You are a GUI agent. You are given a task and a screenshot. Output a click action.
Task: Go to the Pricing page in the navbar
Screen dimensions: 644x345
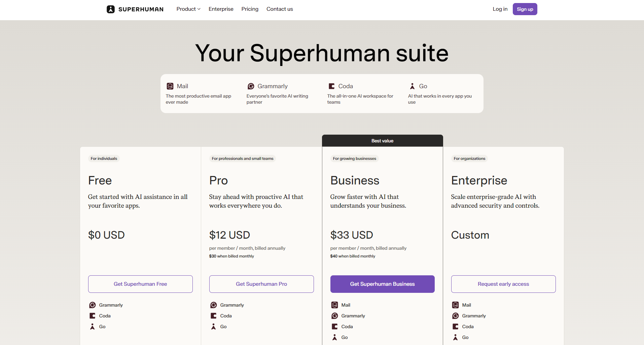(250, 9)
